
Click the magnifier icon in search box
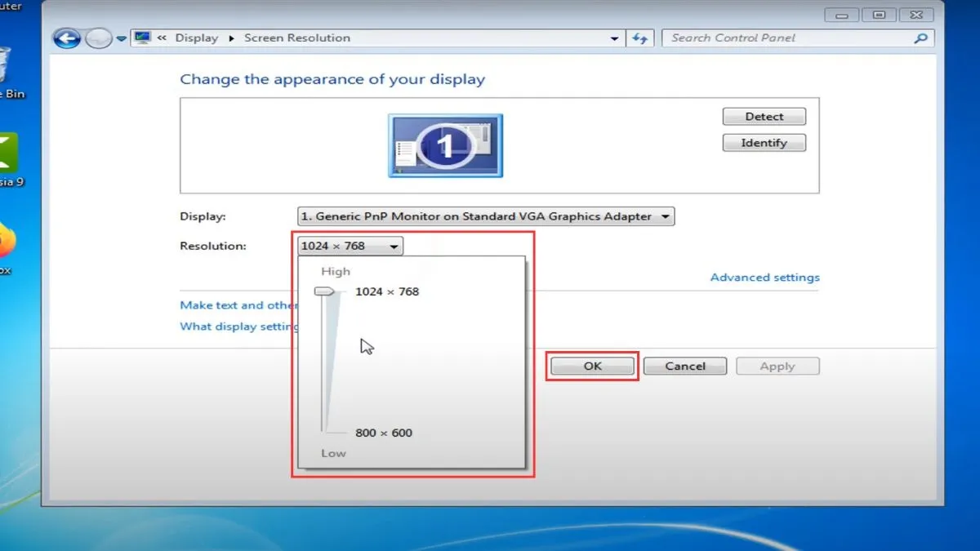click(x=920, y=38)
